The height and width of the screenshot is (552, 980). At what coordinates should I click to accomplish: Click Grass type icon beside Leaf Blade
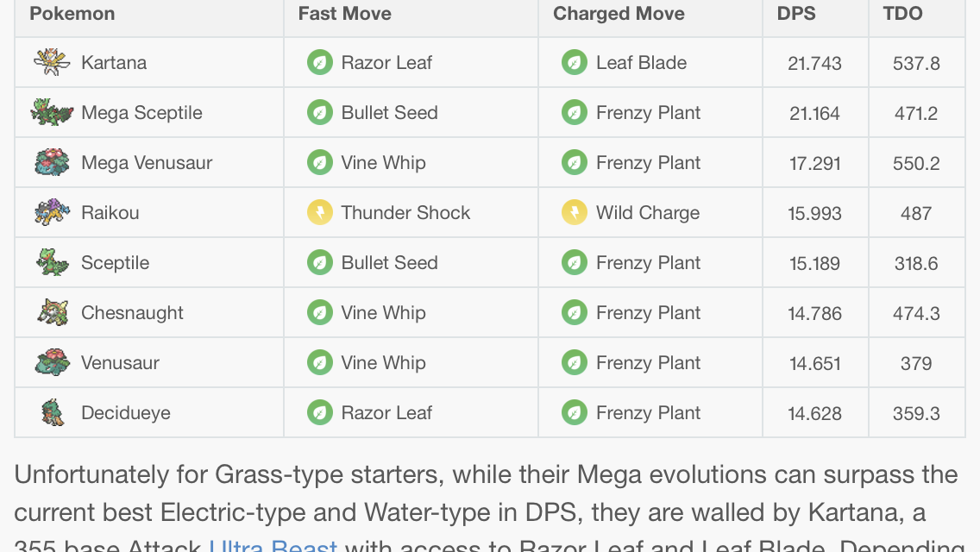click(x=575, y=62)
